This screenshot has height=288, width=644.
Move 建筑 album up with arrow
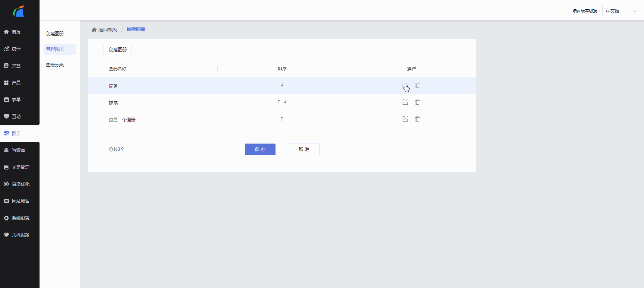[x=279, y=102]
